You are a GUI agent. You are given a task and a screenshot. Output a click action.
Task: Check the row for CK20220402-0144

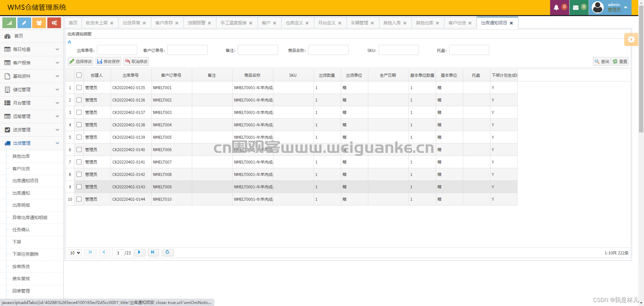[x=79, y=199]
